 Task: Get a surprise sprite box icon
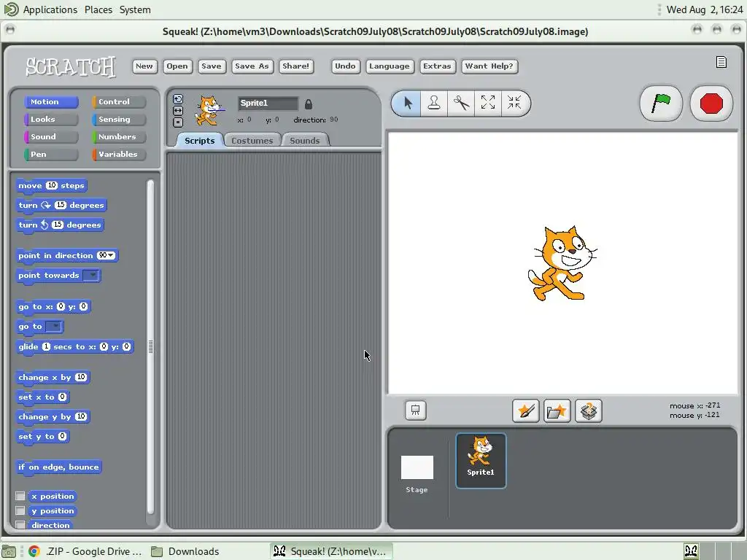coord(589,411)
